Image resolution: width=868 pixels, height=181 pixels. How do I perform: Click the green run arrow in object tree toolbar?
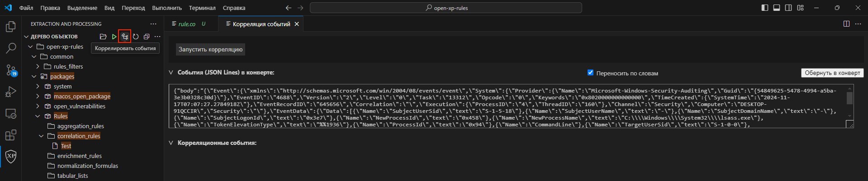(114, 37)
